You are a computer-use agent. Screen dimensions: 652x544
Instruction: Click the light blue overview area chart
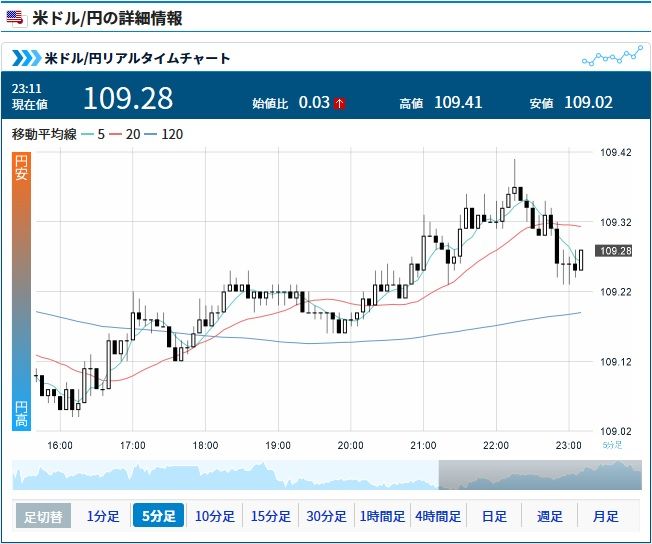pos(225,475)
